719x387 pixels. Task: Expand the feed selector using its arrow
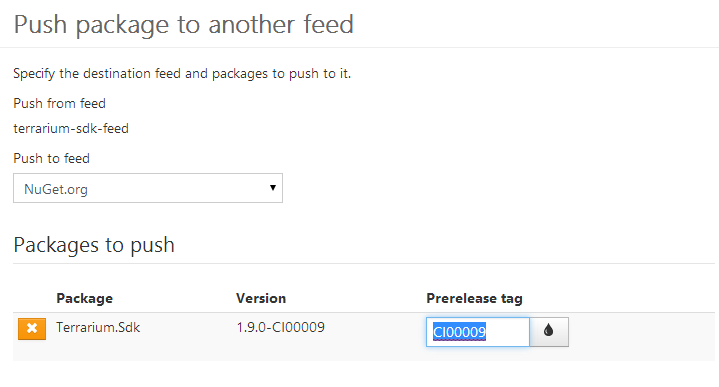click(x=273, y=188)
